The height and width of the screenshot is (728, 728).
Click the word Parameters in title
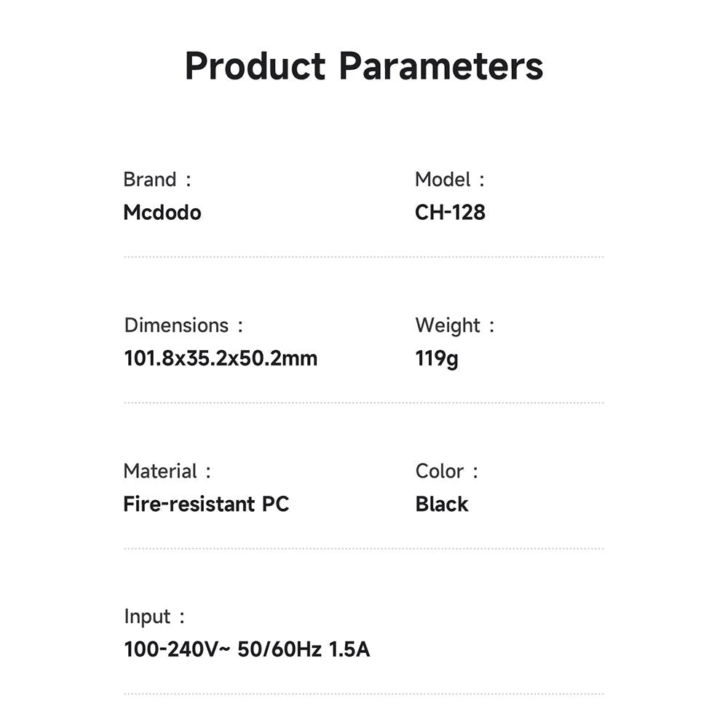point(441,66)
